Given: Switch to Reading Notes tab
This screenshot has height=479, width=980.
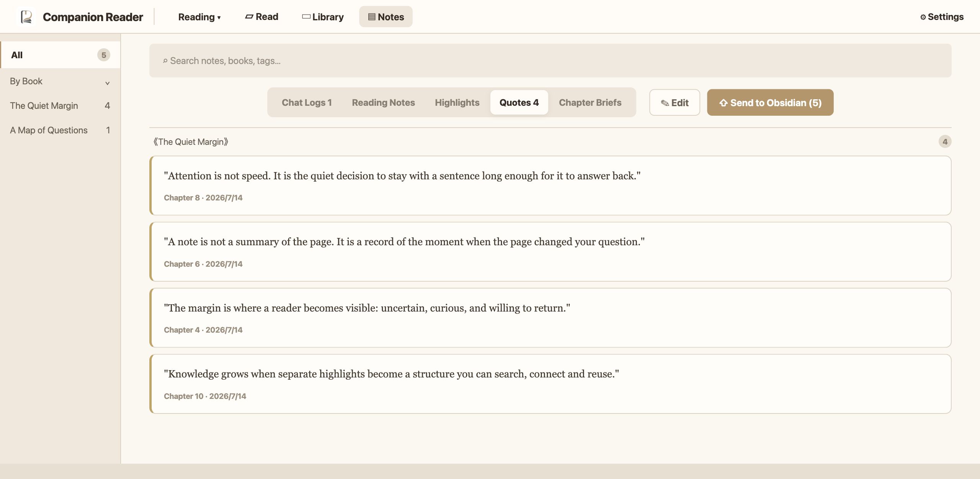Looking at the screenshot, I should click(x=383, y=103).
